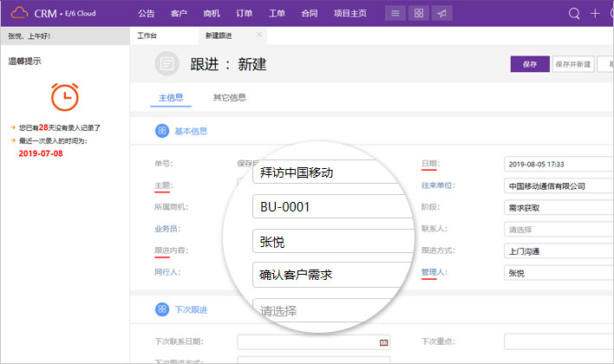Open the 客户 menu in top navigation
Image resolution: width=614 pixels, height=364 pixels.
coord(179,13)
